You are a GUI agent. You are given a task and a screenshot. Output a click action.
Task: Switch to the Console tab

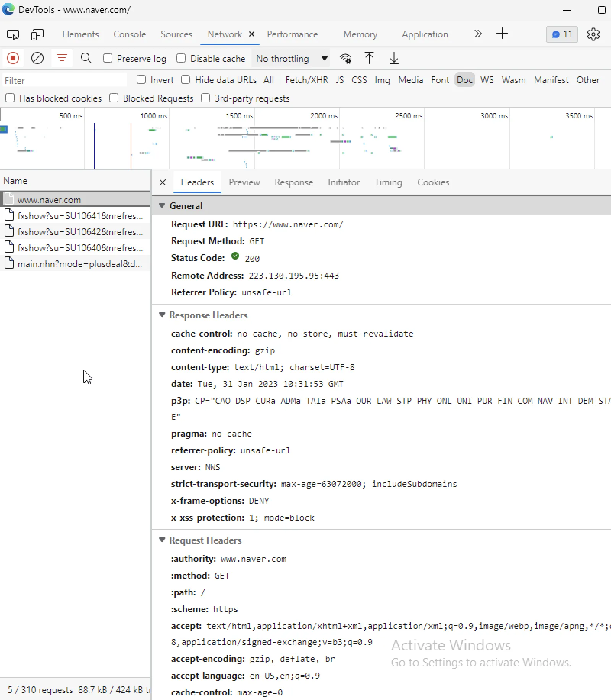point(130,34)
